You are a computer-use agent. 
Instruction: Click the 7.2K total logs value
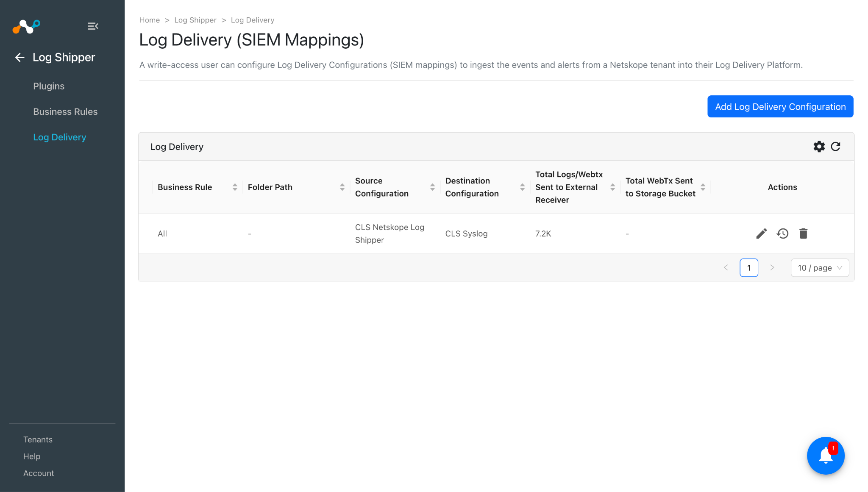click(543, 233)
